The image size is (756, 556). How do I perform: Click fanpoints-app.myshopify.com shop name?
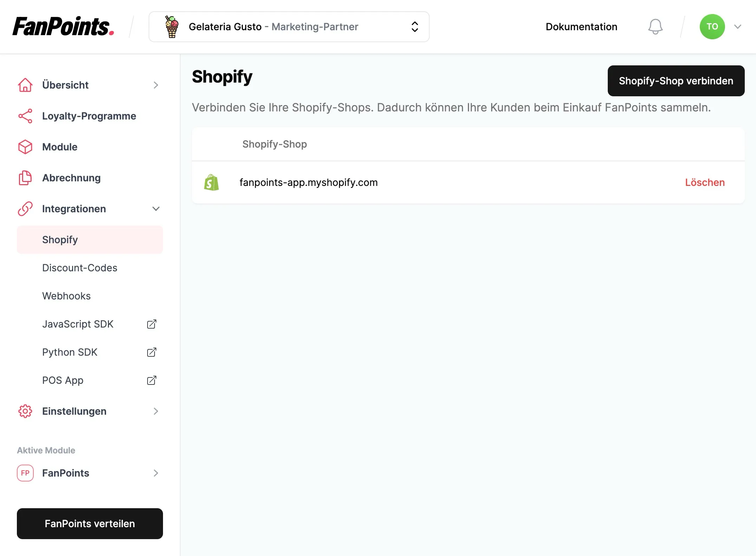(x=308, y=182)
